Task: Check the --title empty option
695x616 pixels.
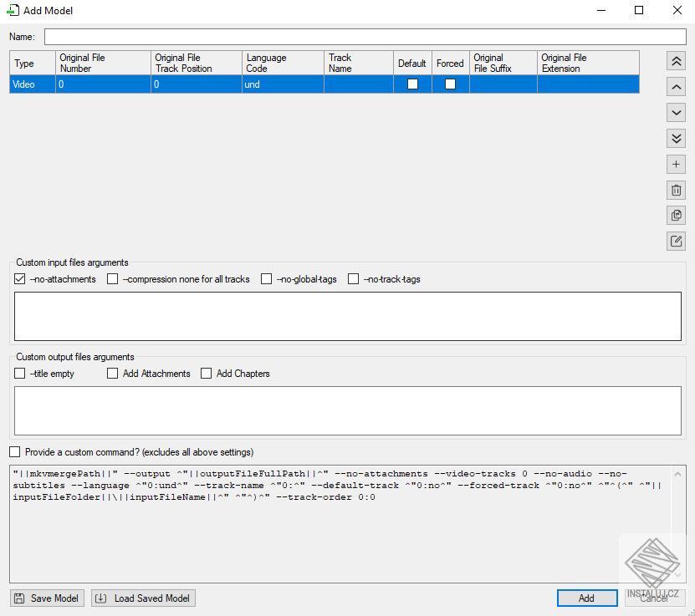Action: tap(19, 374)
